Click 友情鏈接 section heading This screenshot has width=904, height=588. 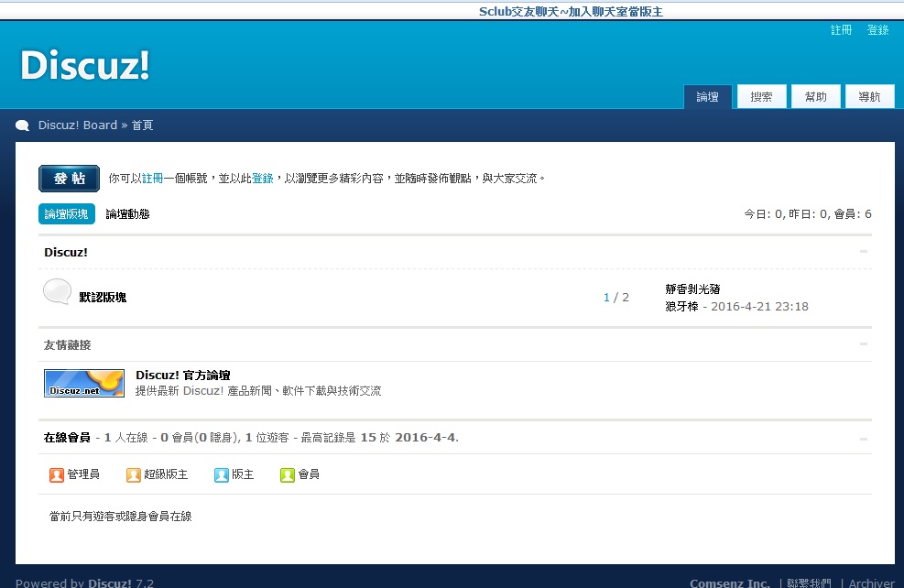click(x=68, y=344)
